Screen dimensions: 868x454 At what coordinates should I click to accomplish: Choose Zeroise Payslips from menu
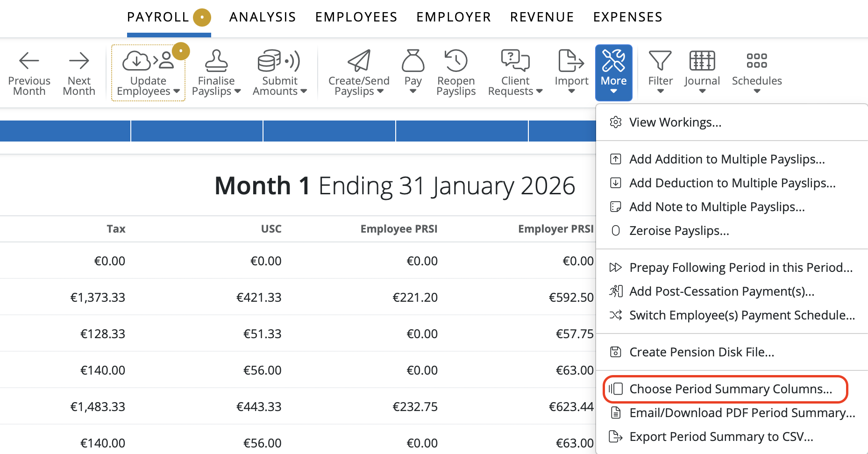679,231
